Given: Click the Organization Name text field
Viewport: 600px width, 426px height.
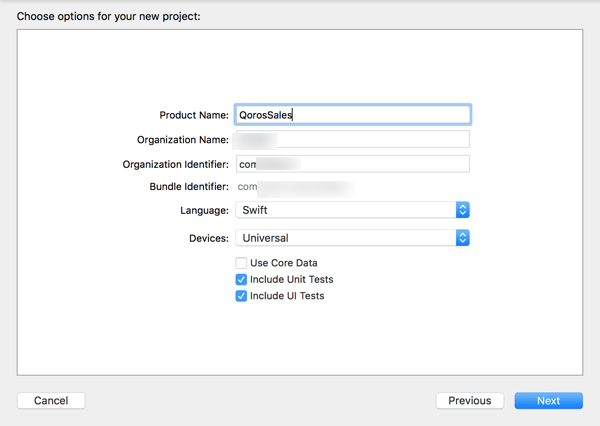Looking at the screenshot, I should [352, 140].
